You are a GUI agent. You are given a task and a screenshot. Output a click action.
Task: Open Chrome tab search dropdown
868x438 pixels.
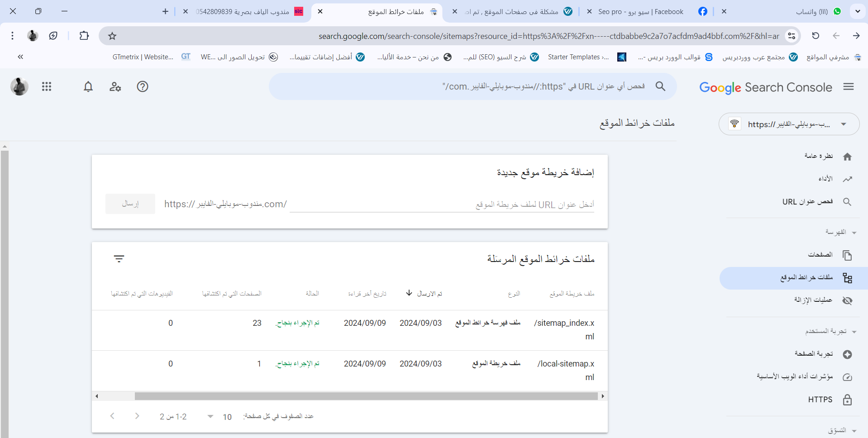858,11
